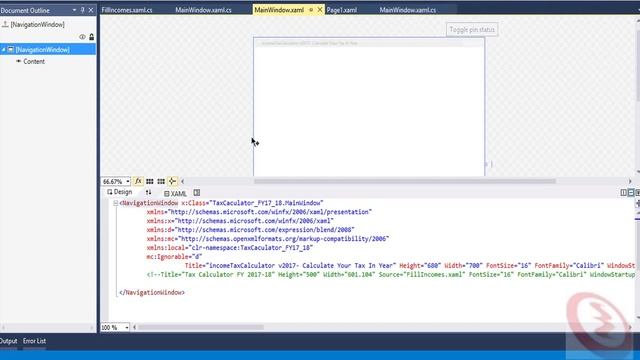
Task: Click the xmlns:local namespace line
Action: click(230, 248)
